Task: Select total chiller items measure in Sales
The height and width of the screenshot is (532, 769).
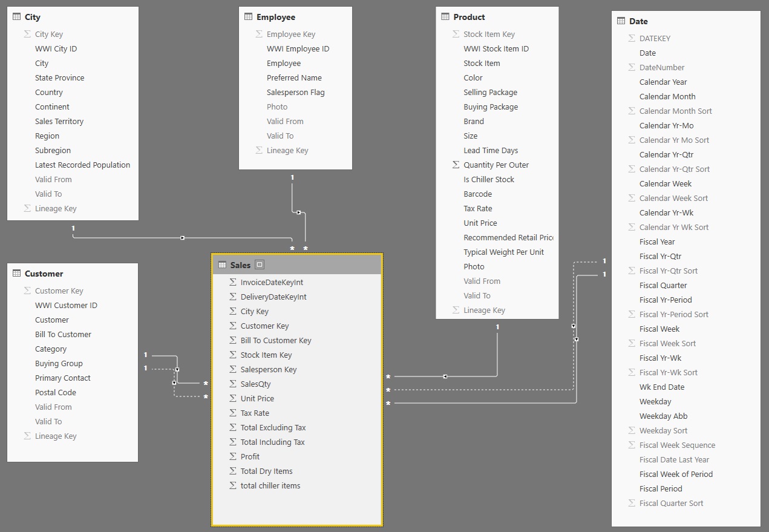Action: (270, 485)
